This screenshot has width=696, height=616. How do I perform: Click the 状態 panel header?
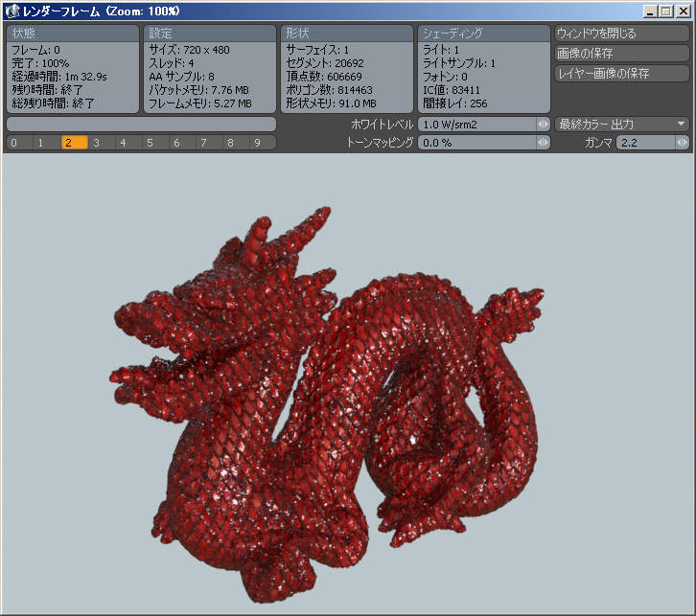coord(73,34)
